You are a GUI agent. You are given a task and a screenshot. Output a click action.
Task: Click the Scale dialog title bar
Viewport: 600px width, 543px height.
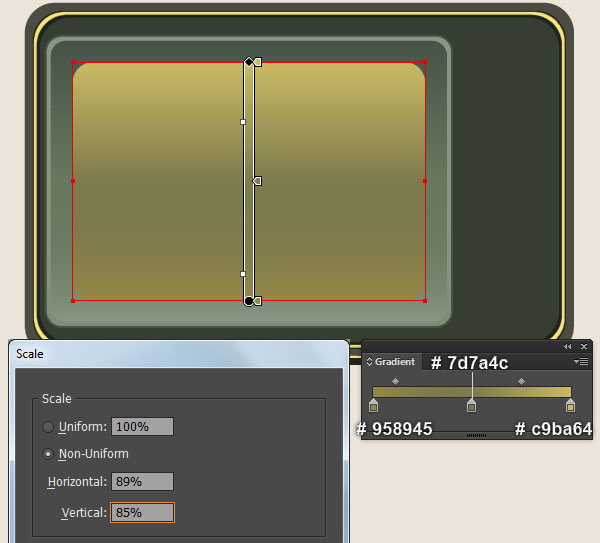[179, 354]
